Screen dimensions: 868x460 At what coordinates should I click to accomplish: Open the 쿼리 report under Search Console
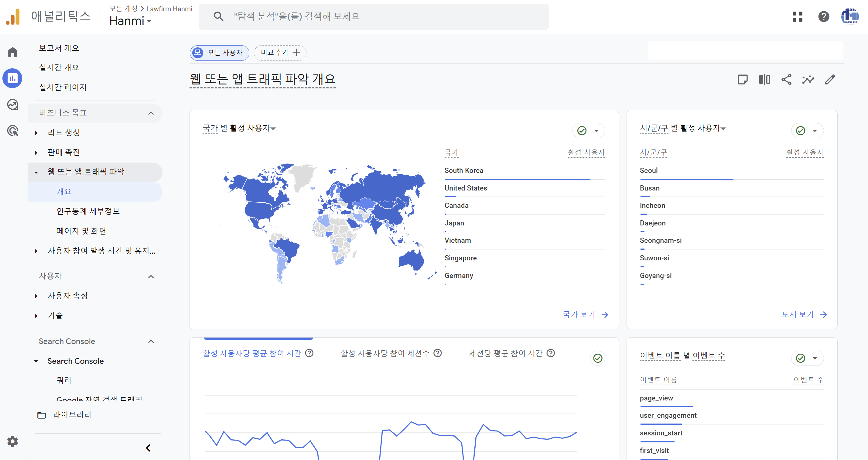point(64,380)
